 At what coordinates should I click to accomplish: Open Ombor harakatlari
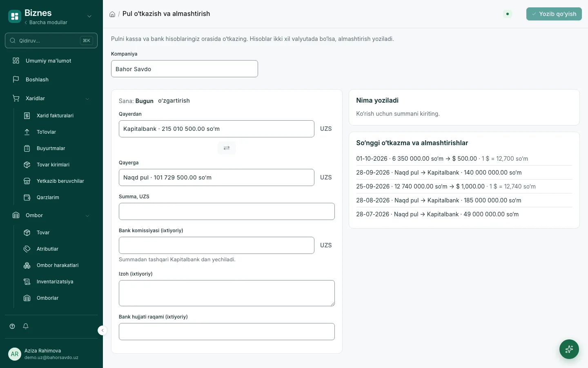pyautogui.click(x=58, y=265)
